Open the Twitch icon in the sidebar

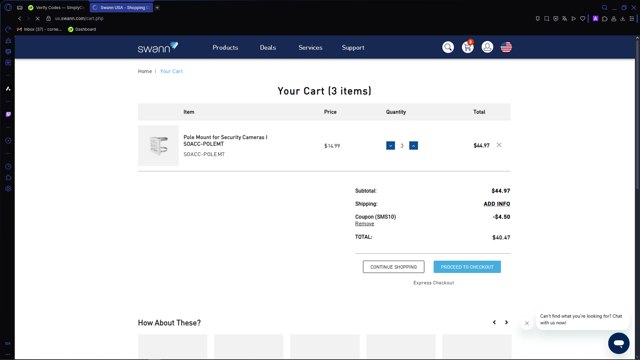click(8, 115)
